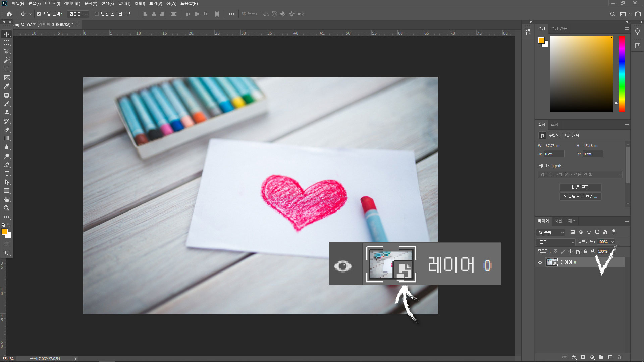The width and height of the screenshot is (644, 362).
Task: Click the rainbow hue slider strip
Action: pos(622,74)
